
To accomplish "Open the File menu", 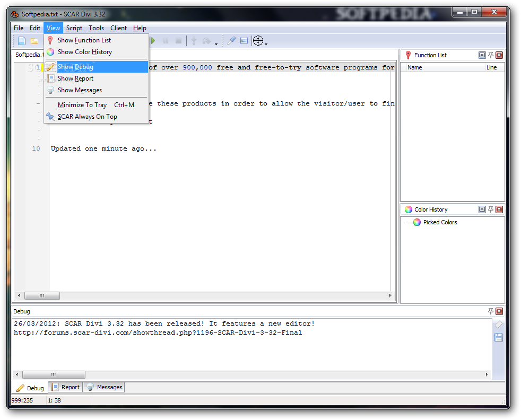I will click(x=19, y=28).
